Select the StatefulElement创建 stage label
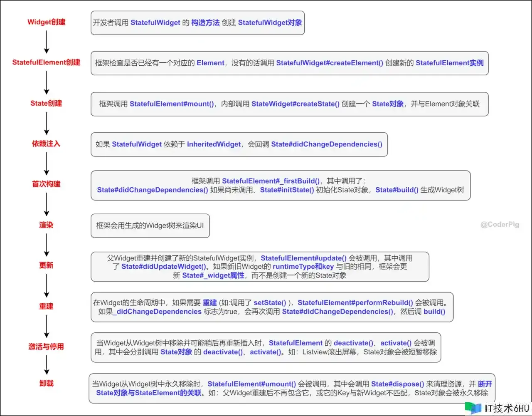This screenshot has height=416, width=532. pos(46,62)
